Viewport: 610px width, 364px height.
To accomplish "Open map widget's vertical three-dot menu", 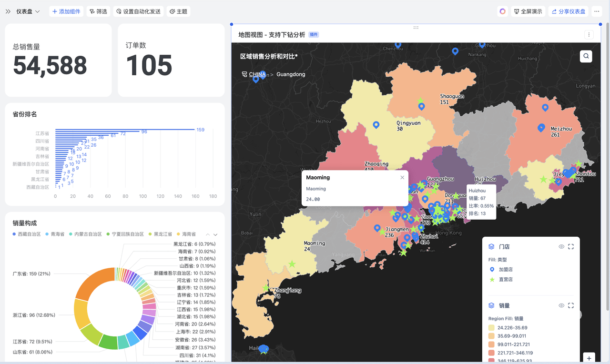I will pos(589,35).
